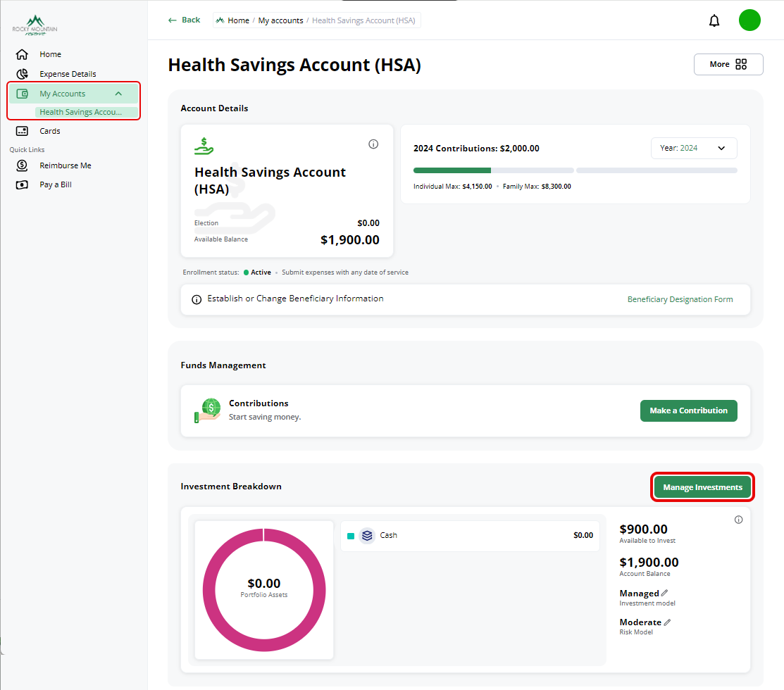Toggle the Cash investment row selector
Screen dimensions: 784x690
pos(350,535)
